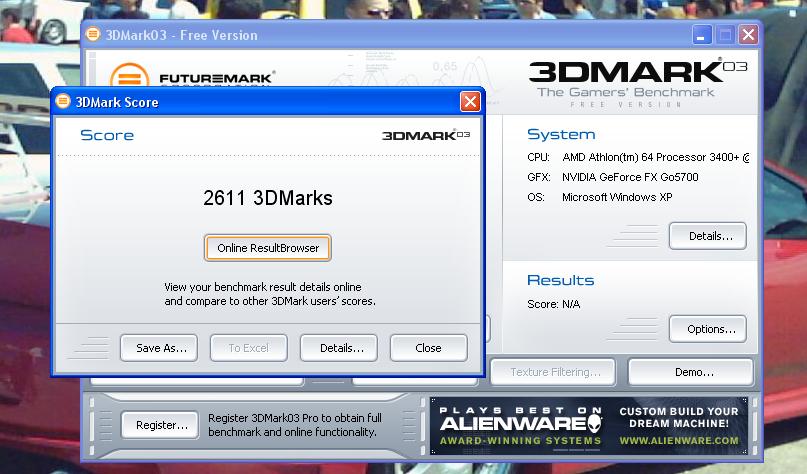Click the Microsoft Windows XP text

point(617,197)
